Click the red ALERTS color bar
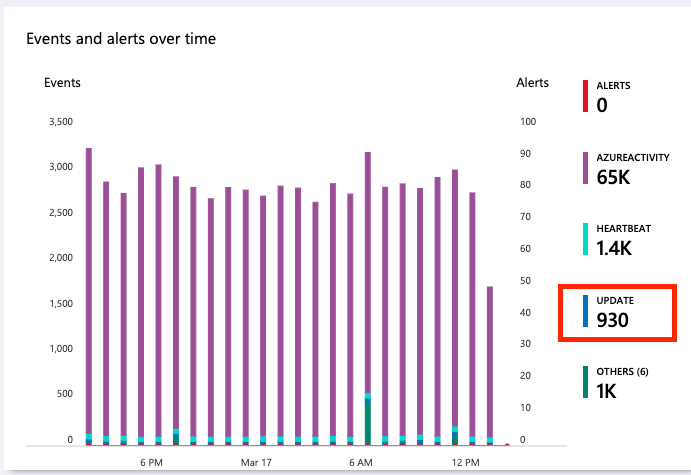This screenshot has width=691, height=475. [585, 96]
